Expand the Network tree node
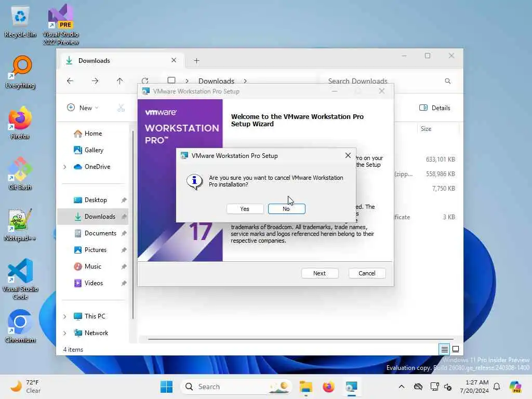Screen dimensions: 532x399 point(65,333)
